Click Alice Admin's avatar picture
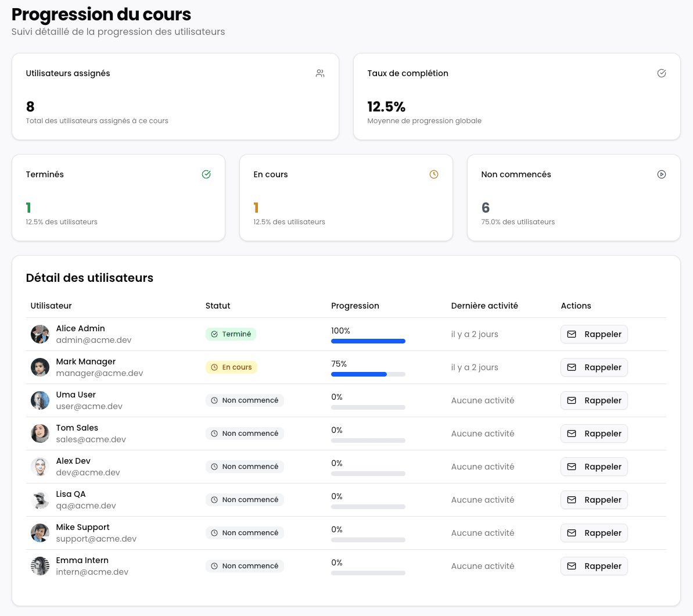693x616 pixels. point(40,334)
